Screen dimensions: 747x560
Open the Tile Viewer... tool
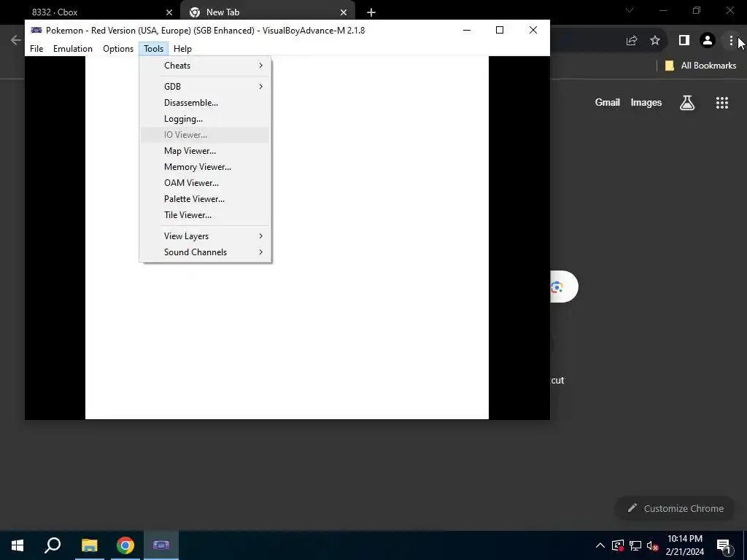point(205,215)
